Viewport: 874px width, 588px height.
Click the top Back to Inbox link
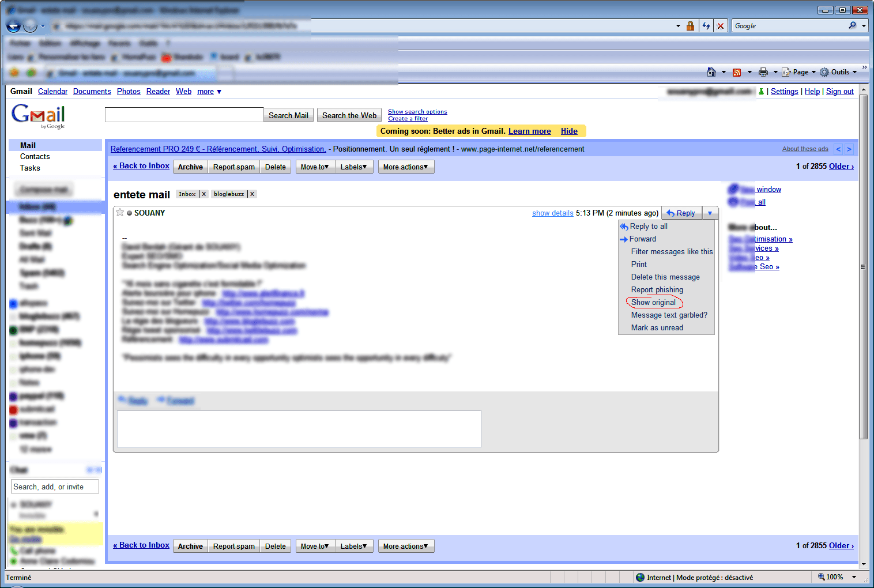pos(141,166)
